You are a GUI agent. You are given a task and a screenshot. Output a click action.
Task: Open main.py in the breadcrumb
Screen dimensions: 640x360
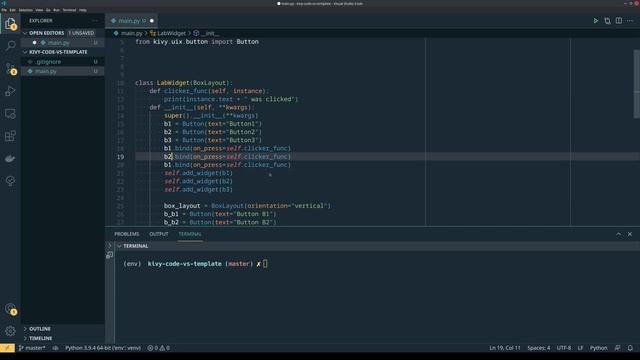click(x=128, y=33)
